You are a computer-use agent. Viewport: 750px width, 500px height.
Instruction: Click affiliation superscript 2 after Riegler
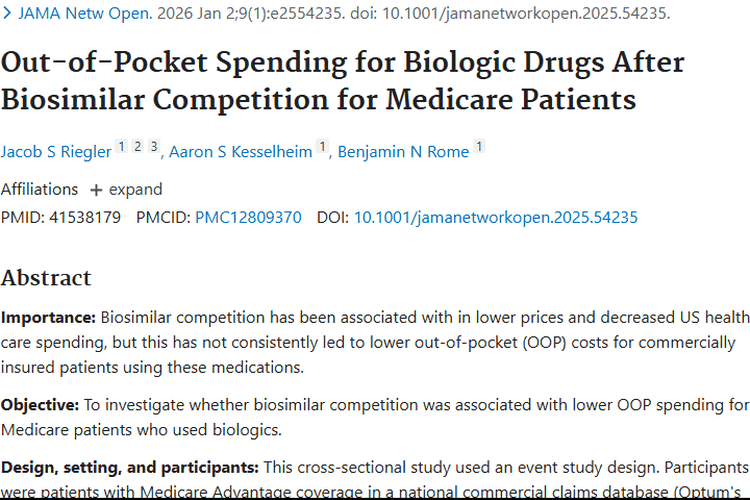point(138,147)
